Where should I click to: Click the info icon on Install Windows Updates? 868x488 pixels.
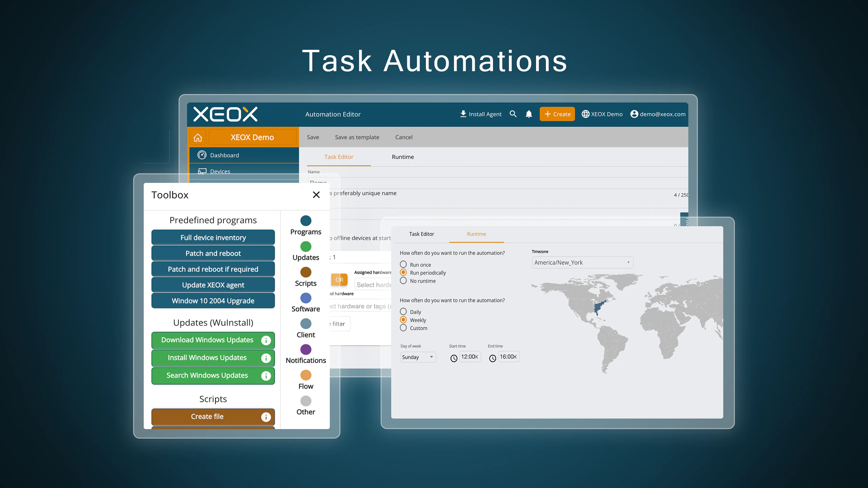[266, 358]
